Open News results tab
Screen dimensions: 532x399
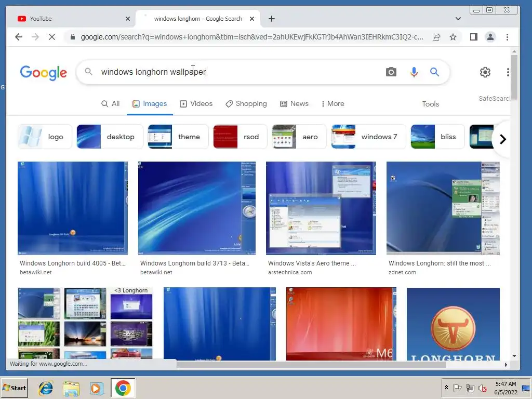click(x=294, y=104)
